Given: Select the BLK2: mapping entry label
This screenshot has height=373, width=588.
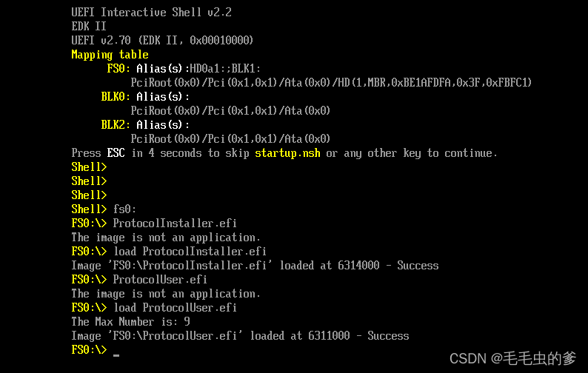Looking at the screenshot, I should (x=116, y=125).
